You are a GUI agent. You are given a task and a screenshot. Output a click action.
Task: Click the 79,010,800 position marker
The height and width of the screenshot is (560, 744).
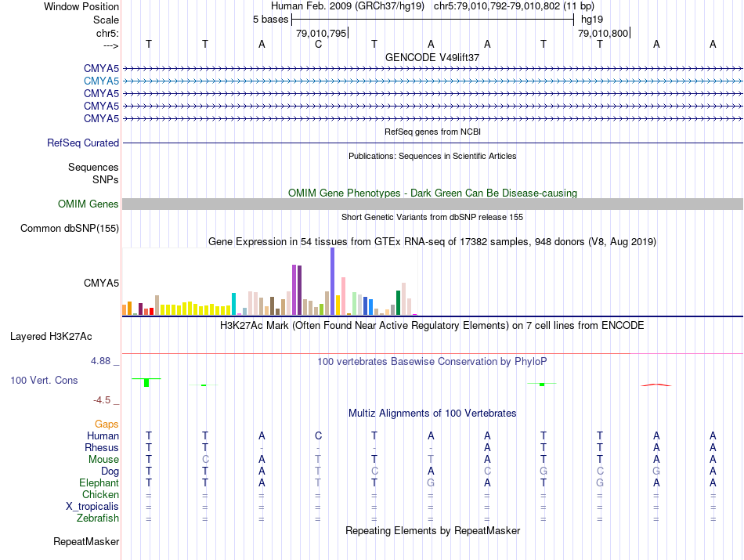coord(603,34)
